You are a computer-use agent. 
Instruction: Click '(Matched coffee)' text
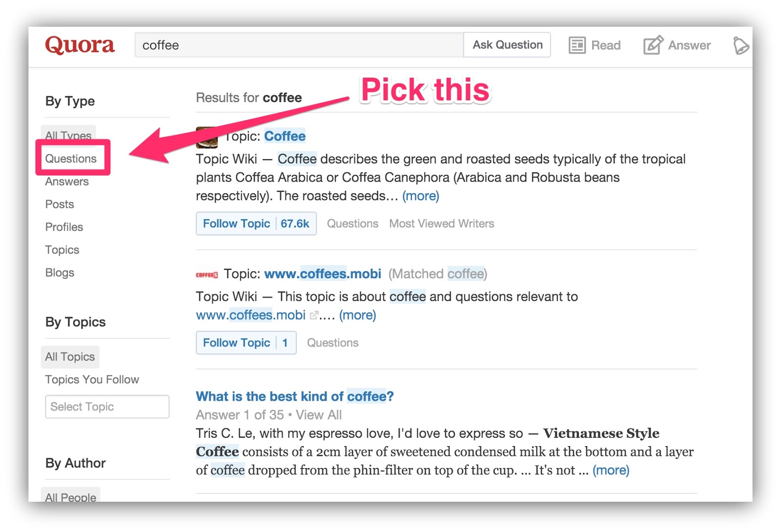point(438,274)
